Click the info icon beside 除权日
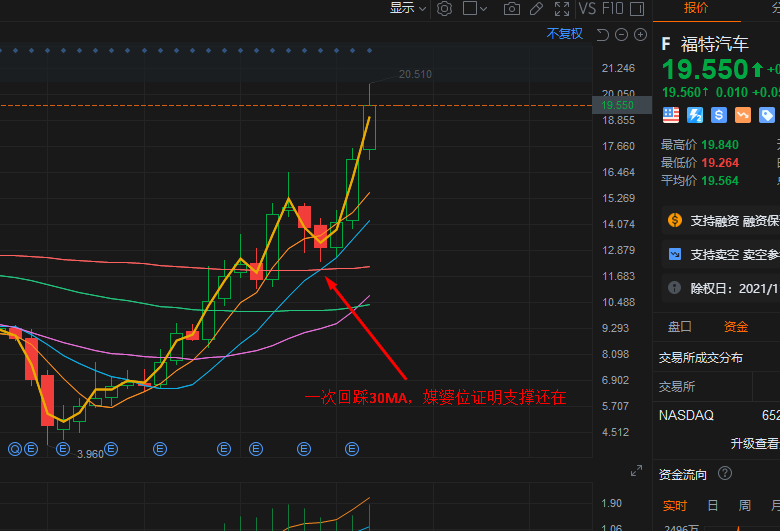This screenshot has height=531, width=780. pos(674,288)
